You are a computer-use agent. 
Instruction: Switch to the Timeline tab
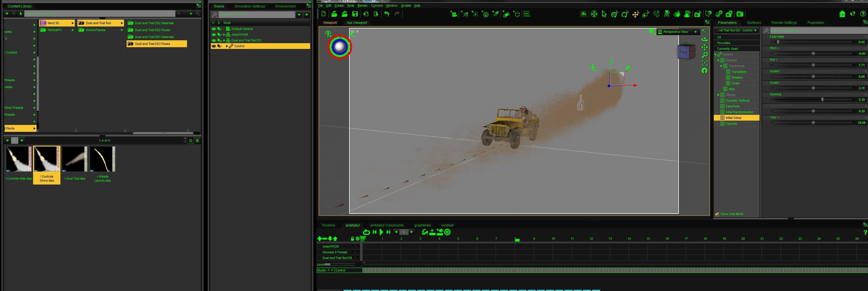point(328,225)
